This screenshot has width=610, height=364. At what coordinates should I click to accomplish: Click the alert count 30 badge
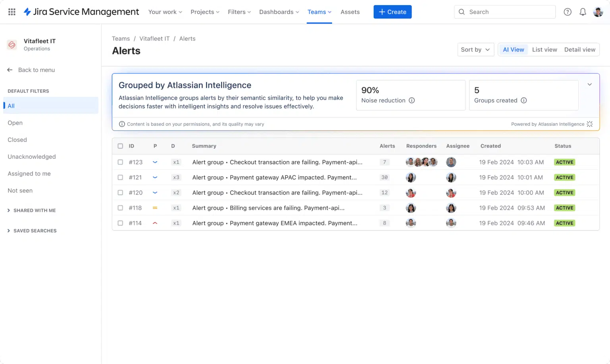click(x=384, y=177)
